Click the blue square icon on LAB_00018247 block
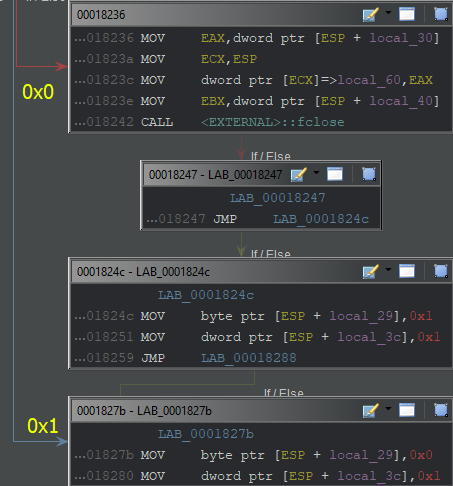Viewport: 453px width, 486px height. (x=369, y=174)
